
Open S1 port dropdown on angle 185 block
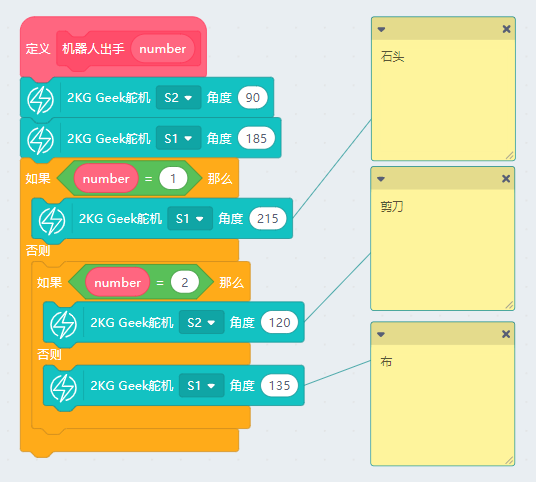coord(178,138)
